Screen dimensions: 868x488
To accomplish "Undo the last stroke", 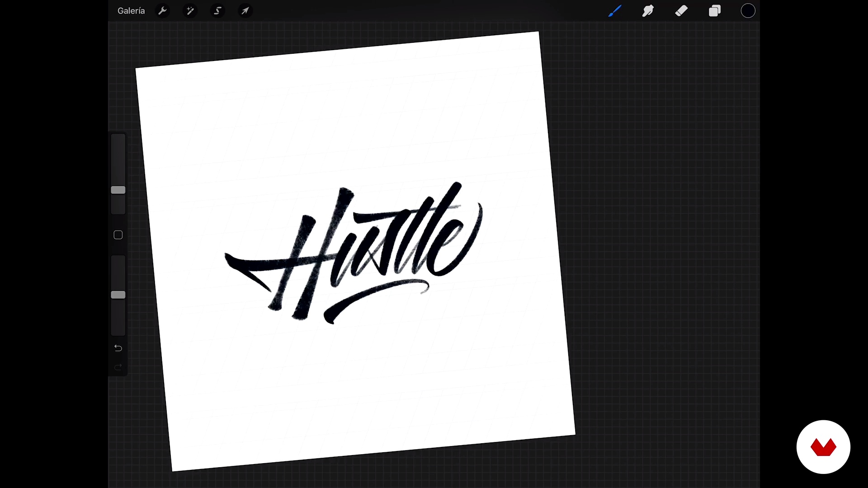I will [x=118, y=348].
